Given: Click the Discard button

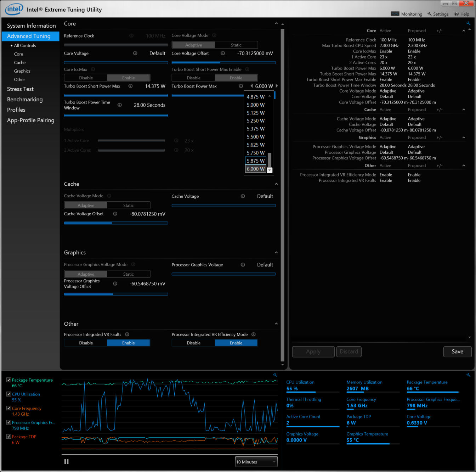Looking at the screenshot, I should pos(349,352).
